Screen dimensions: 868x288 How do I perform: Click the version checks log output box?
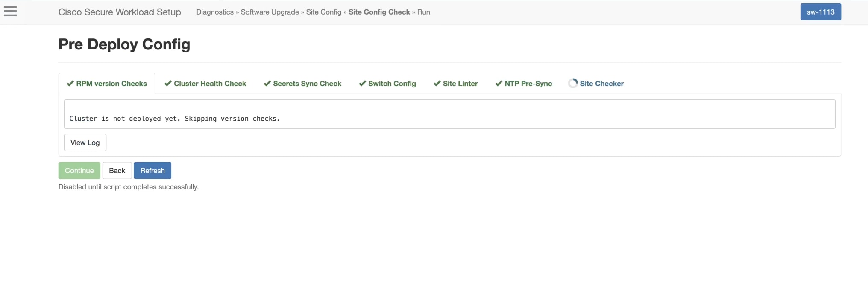[449, 114]
